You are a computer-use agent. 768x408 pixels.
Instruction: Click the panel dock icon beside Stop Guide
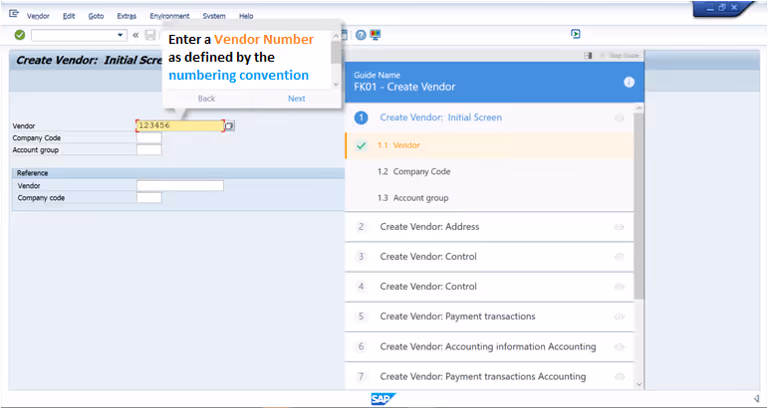coord(588,56)
